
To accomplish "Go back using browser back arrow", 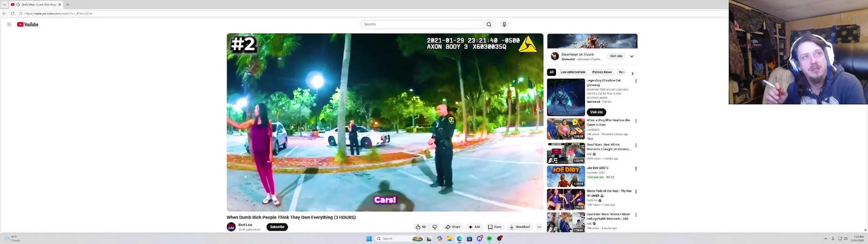I will tap(4, 14).
